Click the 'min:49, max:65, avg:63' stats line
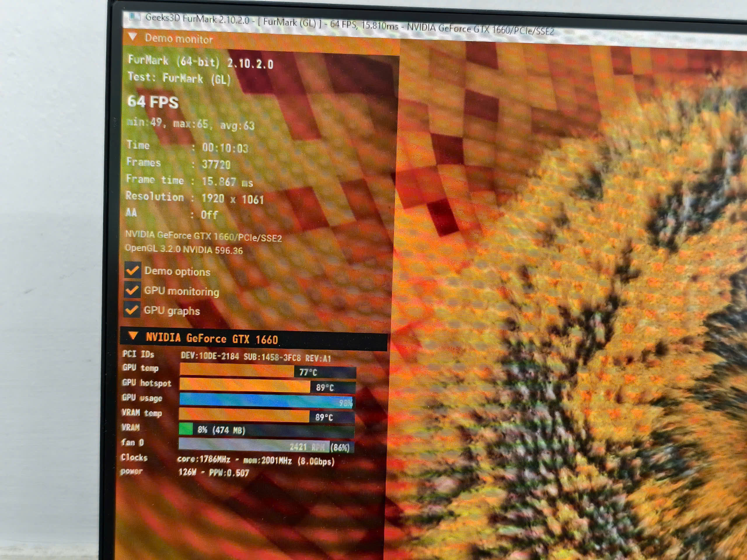Image resolution: width=747 pixels, height=560 pixels. point(191,124)
